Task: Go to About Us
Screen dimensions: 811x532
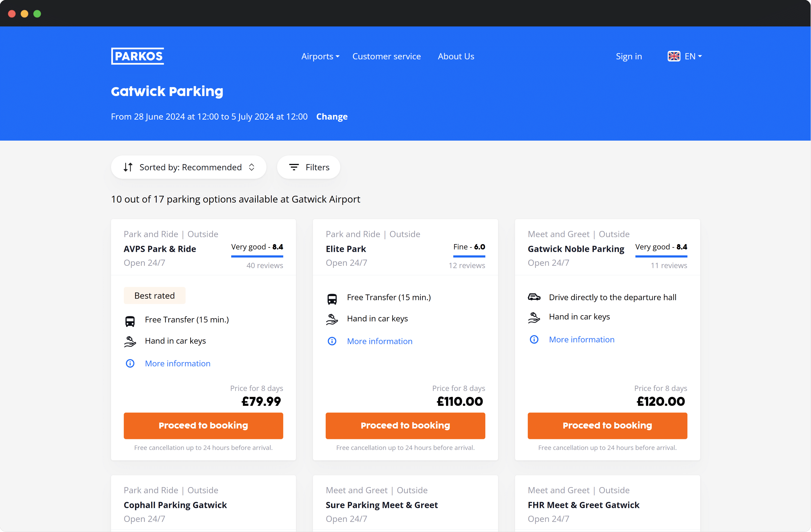Action: (456, 56)
